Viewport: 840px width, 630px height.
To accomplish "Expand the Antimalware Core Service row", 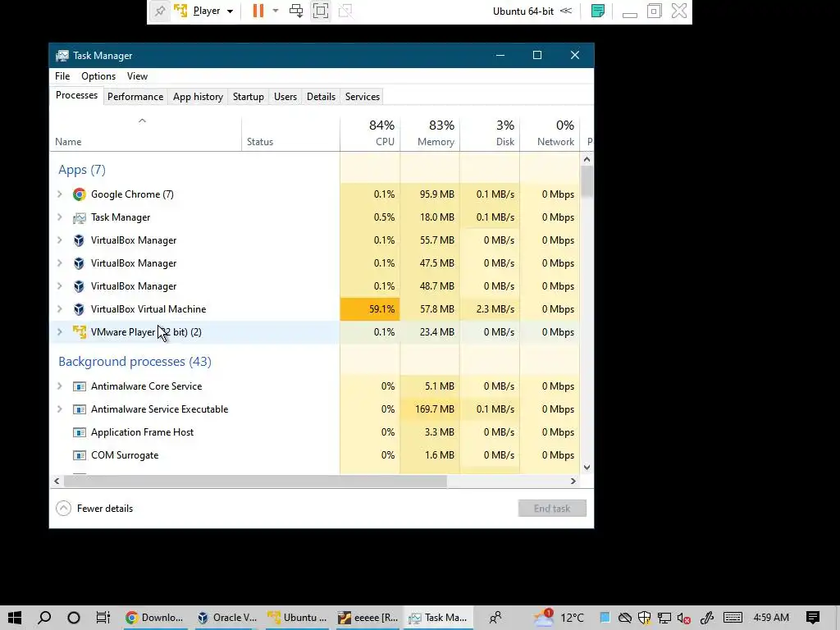I will click(59, 386).
